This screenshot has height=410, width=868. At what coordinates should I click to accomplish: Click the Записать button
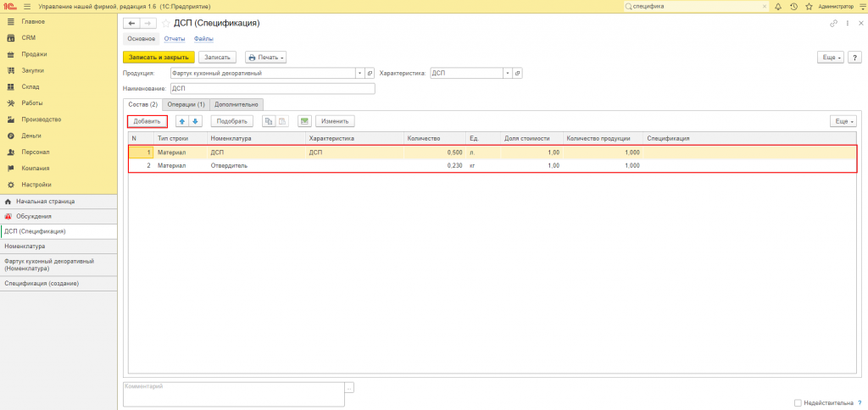(218, 58)
